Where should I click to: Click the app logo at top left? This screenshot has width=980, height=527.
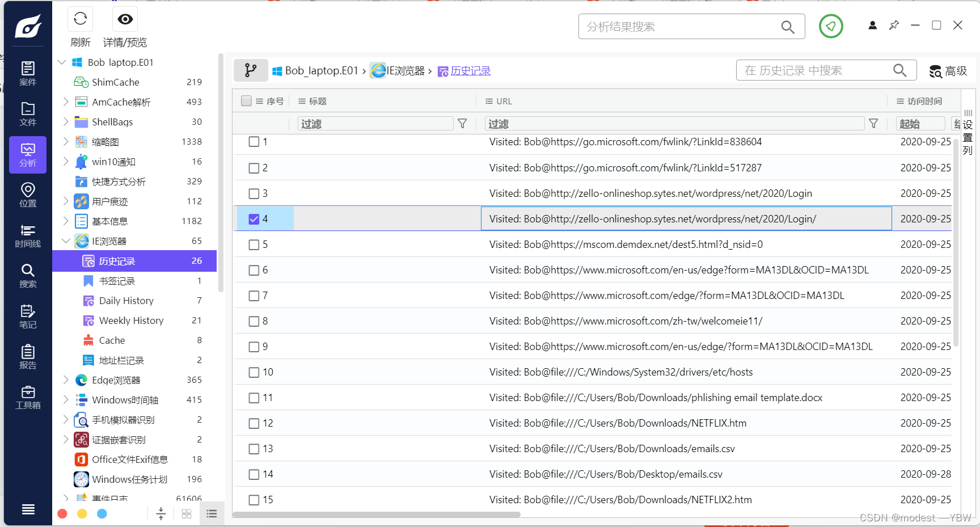[28, 26]
